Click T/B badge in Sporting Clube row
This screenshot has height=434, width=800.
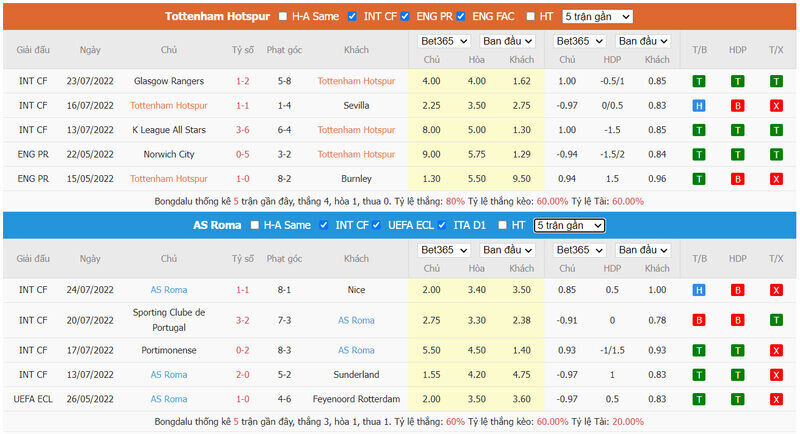click(699, 320)
